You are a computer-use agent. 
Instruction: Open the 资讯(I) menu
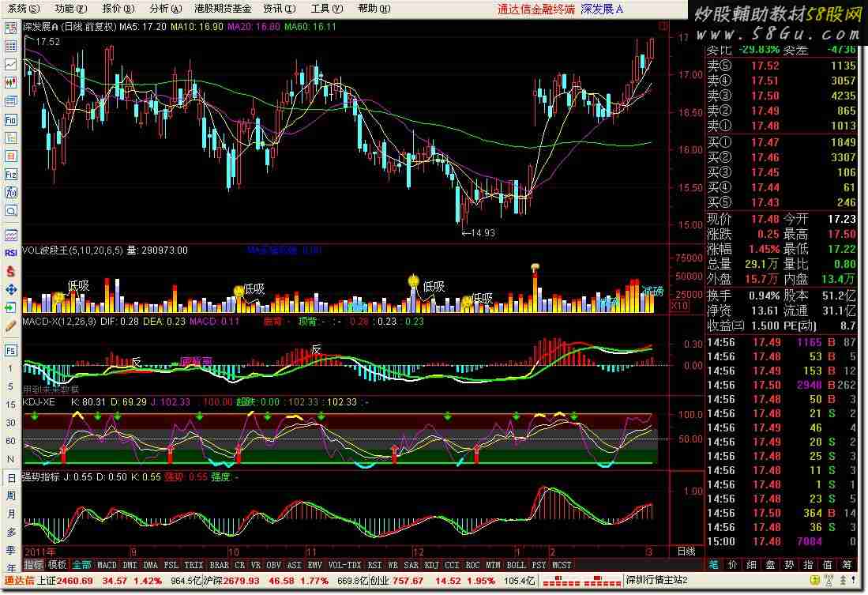tap(280, 9)
